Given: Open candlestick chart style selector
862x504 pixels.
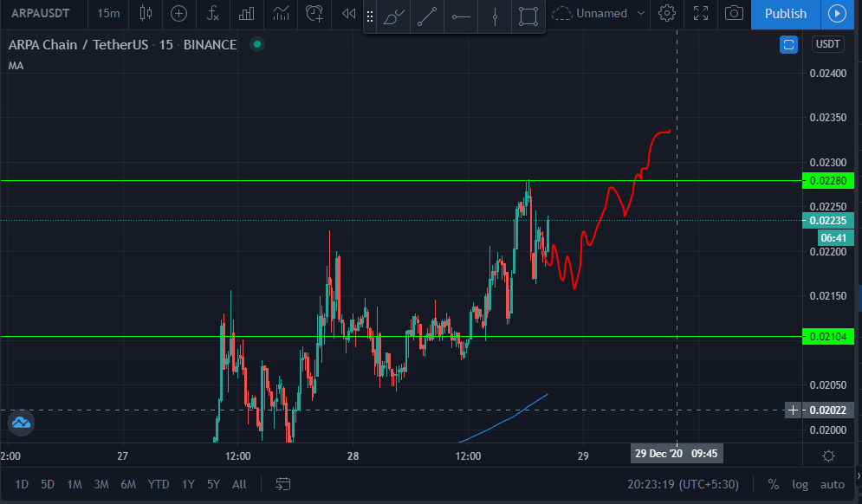Looking at the screenshot, I should [x=146, y=13].
